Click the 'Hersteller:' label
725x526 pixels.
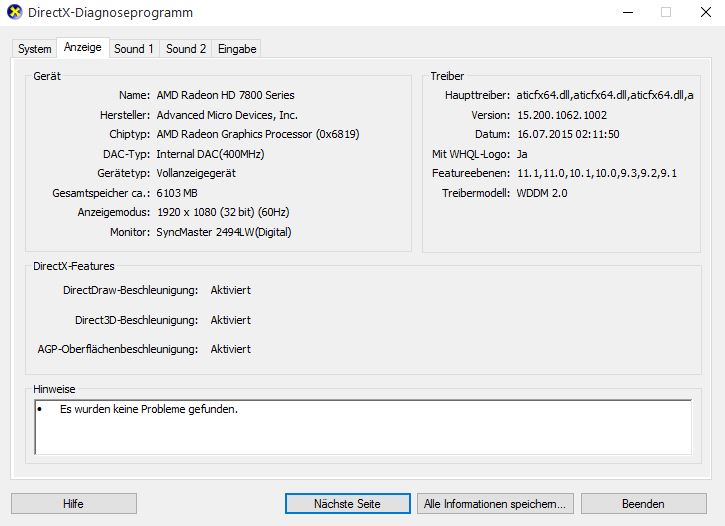point(125,115)
